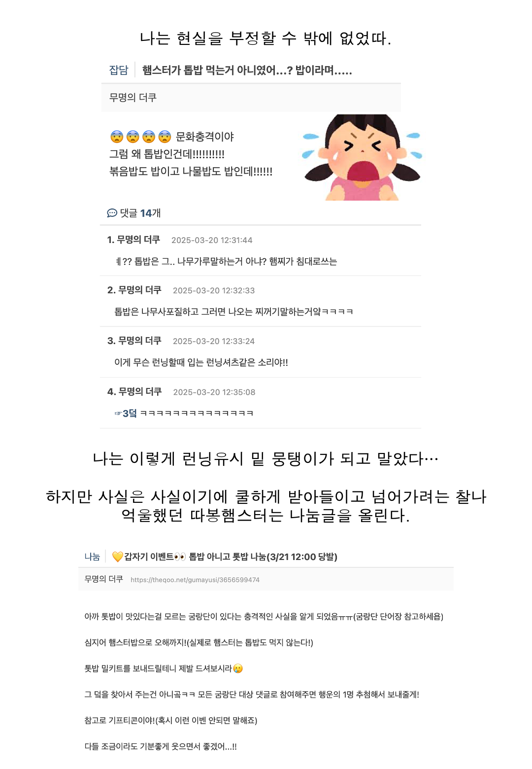Click the comment bubble icon near 댓글 14개

pyautogui.click(x=112, y=213)
